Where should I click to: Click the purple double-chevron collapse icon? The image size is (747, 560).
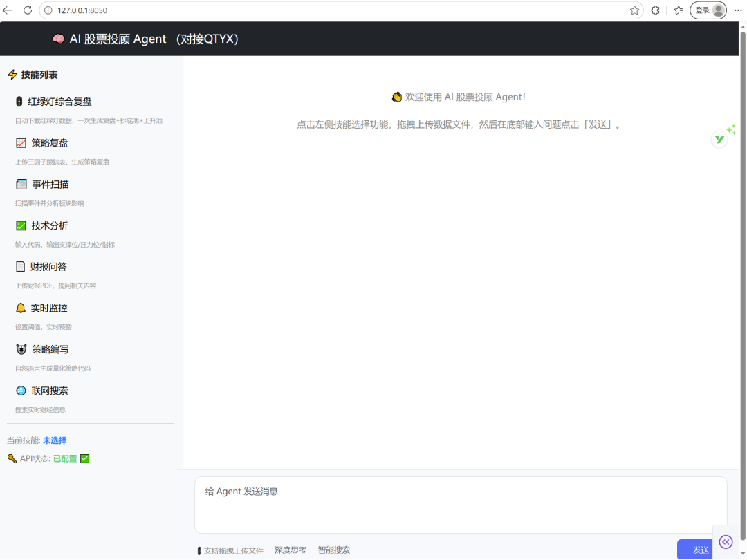click(x=726, y=541)
